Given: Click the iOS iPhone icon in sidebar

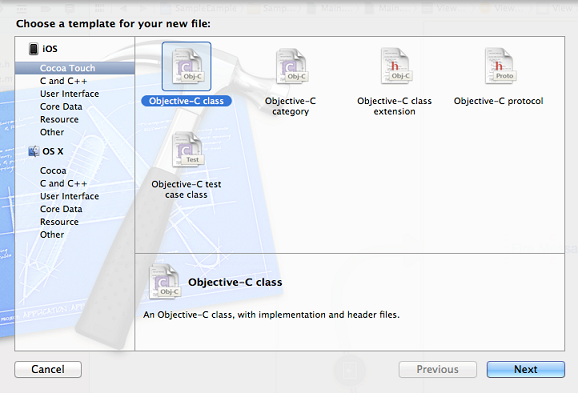Looking at the screenshot, I should [x=34, y=49].
